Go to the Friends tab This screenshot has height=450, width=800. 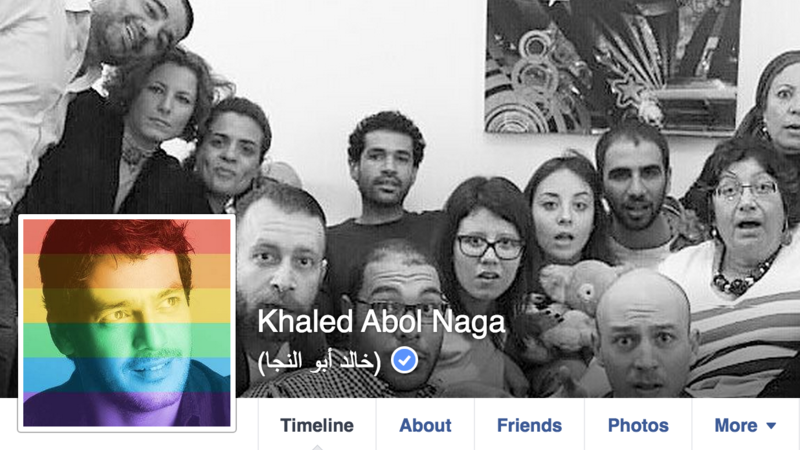[x=529, y=425]
